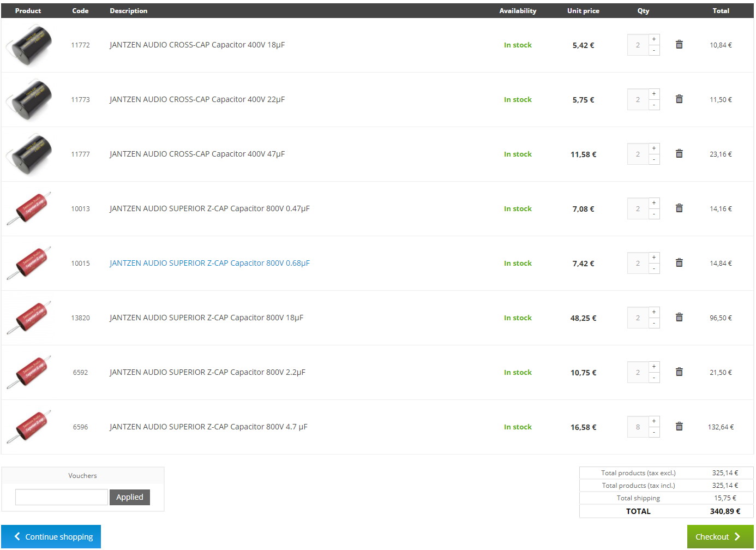Decrease quantity of item 11772

654,50
